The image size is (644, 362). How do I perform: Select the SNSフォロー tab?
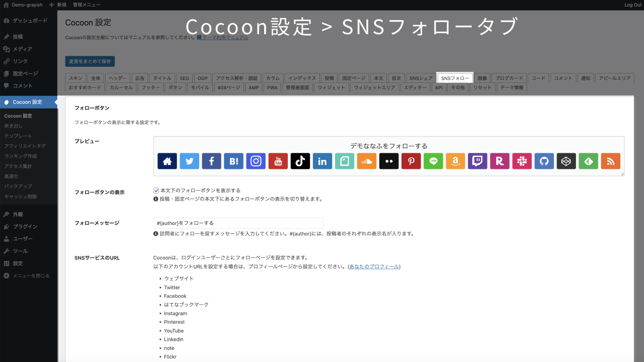pos(455,78)
